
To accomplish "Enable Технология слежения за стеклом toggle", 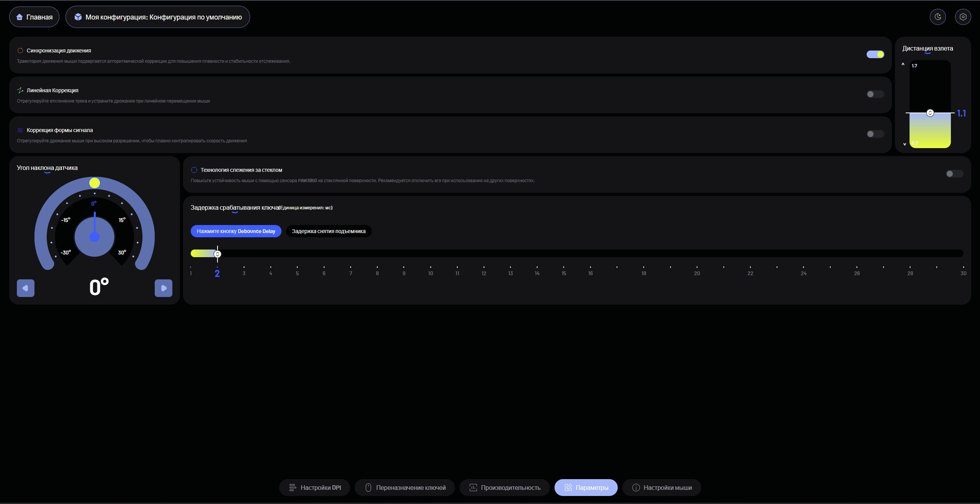I will tap(954, 174).
